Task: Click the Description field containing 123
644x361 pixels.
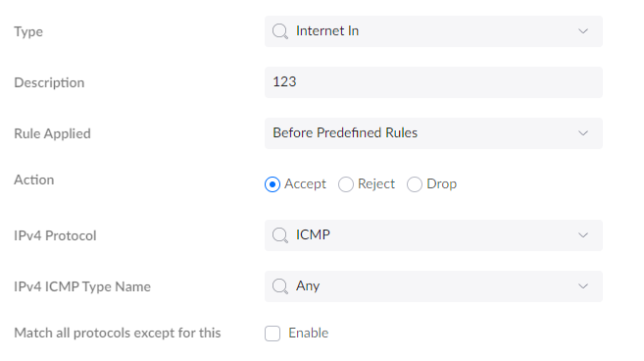Action: pyautogui.click(x=433, y=82)
